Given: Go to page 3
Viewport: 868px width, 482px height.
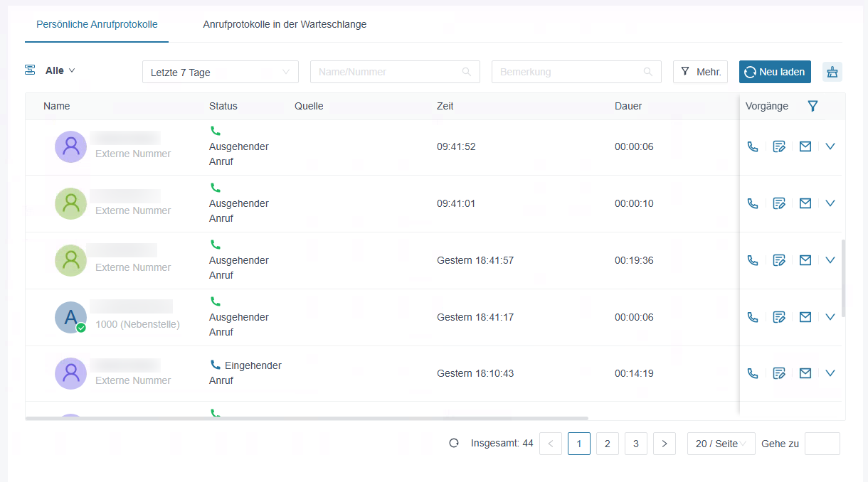Looking at the screenshot, I should [x=635, y=444].
